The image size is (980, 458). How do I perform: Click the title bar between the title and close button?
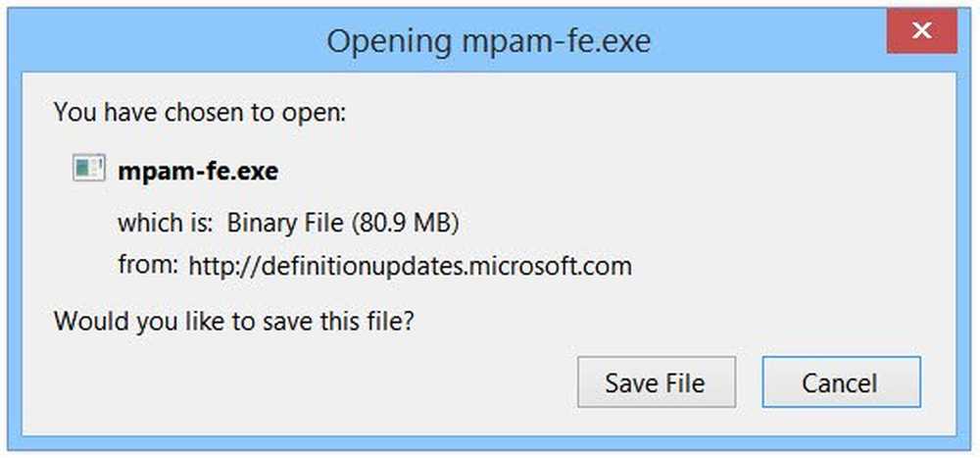[764, 41]
